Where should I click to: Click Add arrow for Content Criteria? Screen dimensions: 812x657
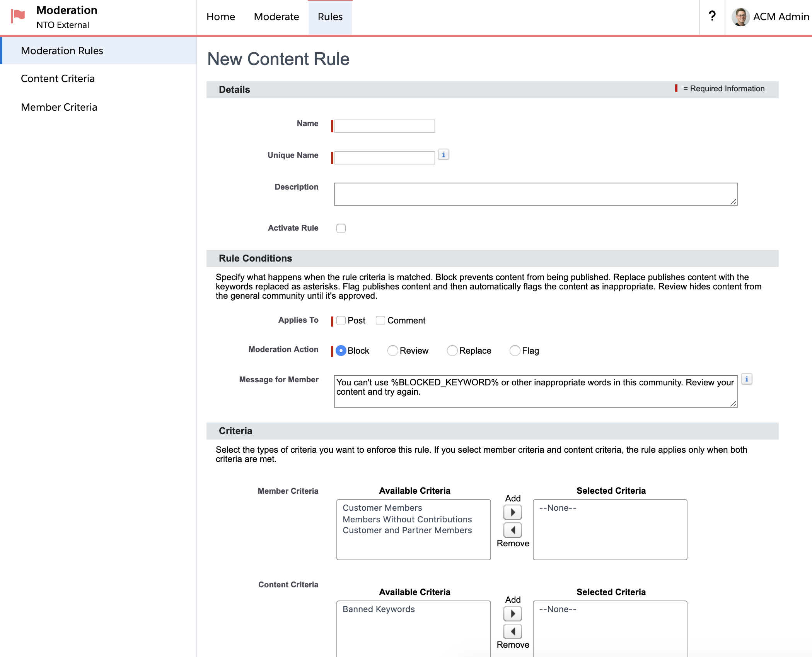(x=512, y=614)
